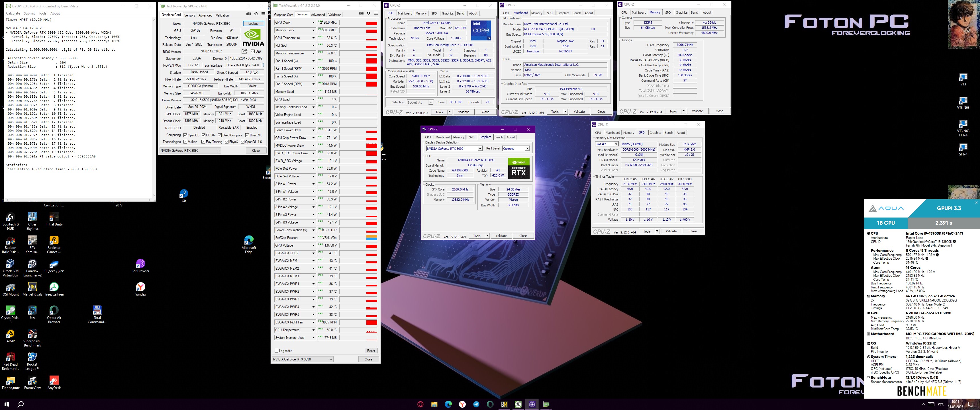Open Yandex desktop shortcut
Screen dimensions: 980x410
(140, 289)
